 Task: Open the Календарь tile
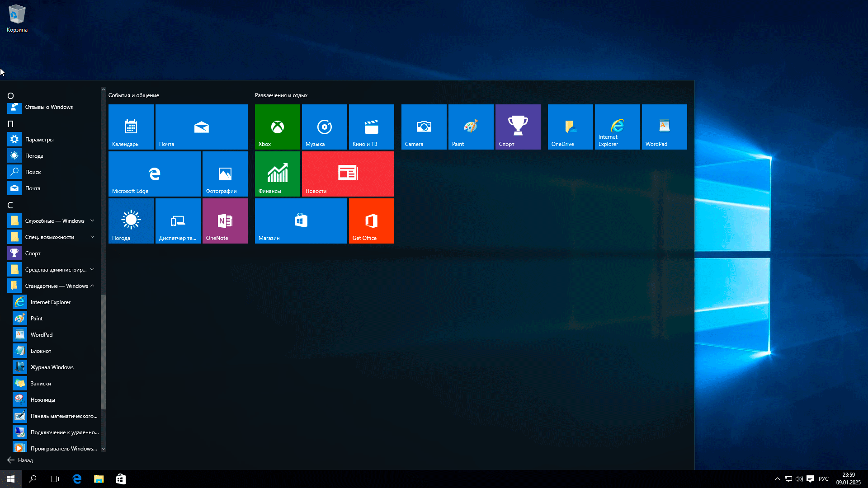(x=131, y=127)
